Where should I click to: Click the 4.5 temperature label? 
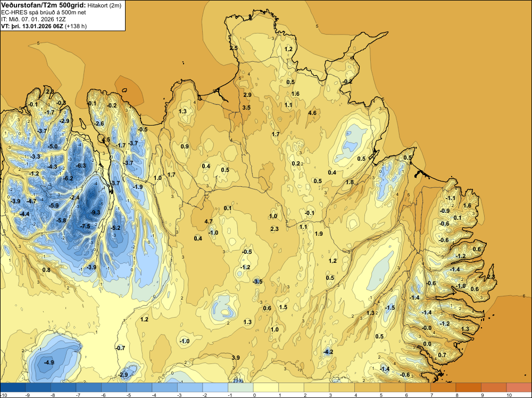(x=106, y=139)
